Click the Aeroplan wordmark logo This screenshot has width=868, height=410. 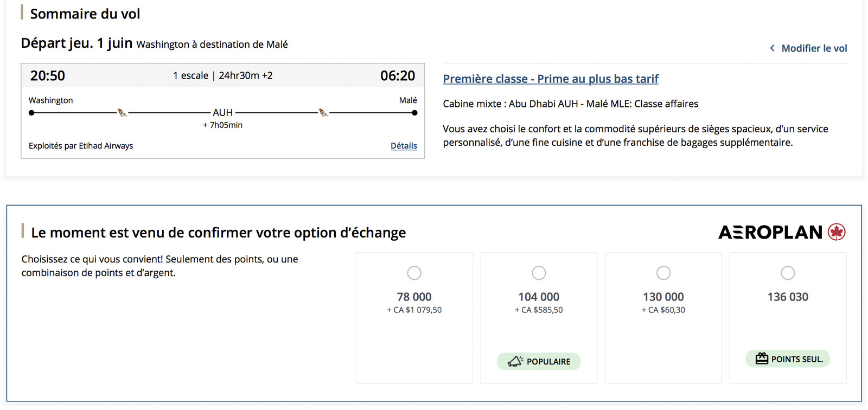pyautogui.click(x=770, y=232)
